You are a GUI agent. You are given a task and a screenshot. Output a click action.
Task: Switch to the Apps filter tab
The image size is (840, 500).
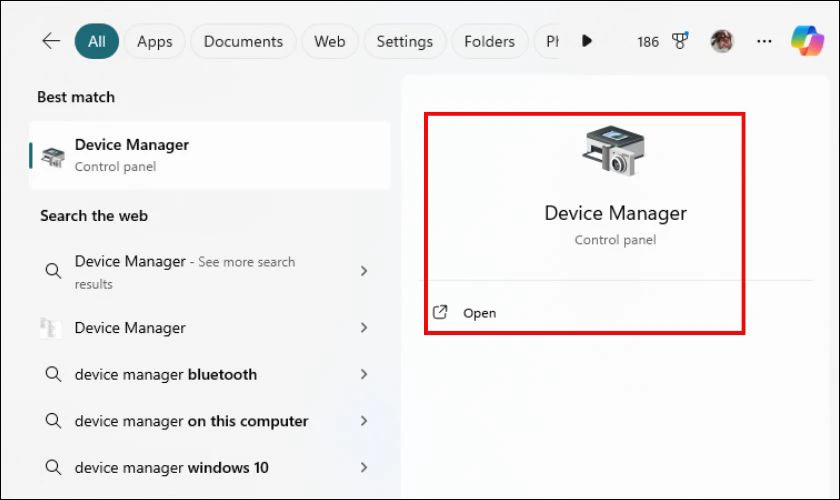pos(155,41)
